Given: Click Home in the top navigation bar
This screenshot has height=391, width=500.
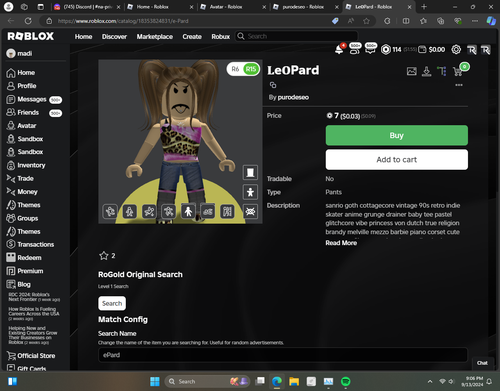Looking at the screenshot, I should [x=83, y=37].
